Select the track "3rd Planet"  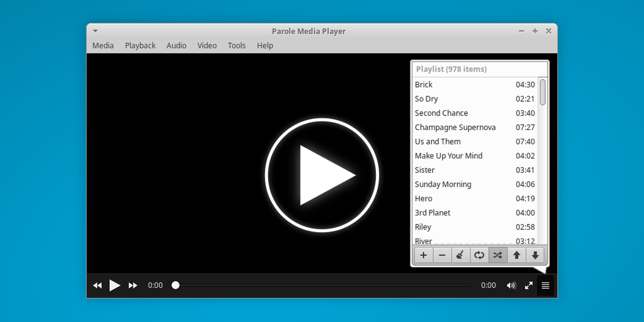(475, 213)
